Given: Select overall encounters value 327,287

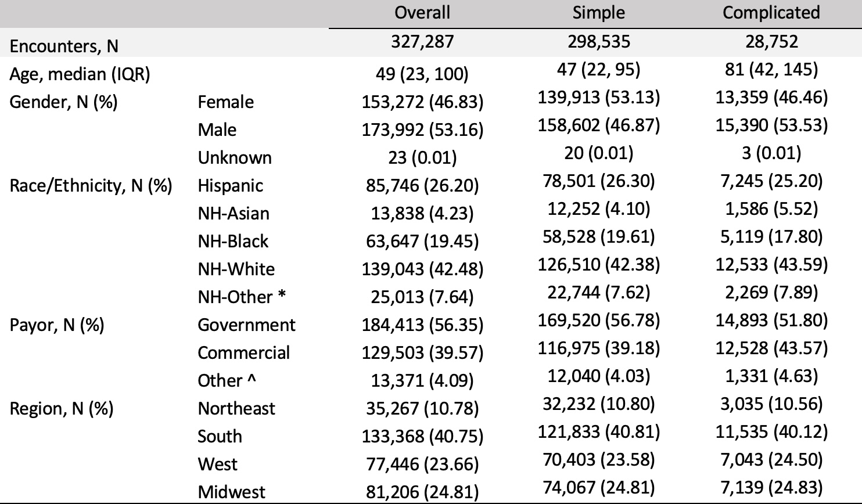Looking at the screenshot, I should point(422,42).
